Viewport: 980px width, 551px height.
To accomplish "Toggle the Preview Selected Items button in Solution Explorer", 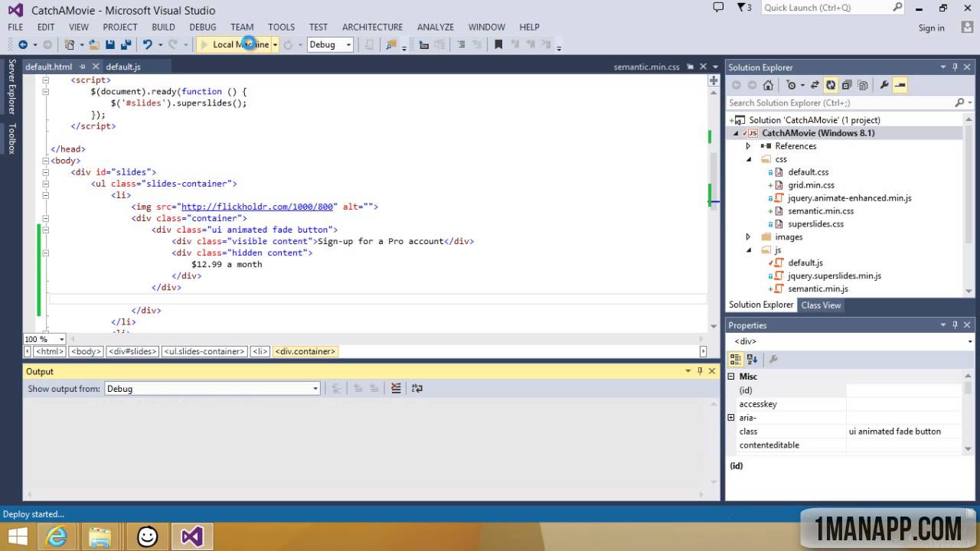I will tap(900, 85).
